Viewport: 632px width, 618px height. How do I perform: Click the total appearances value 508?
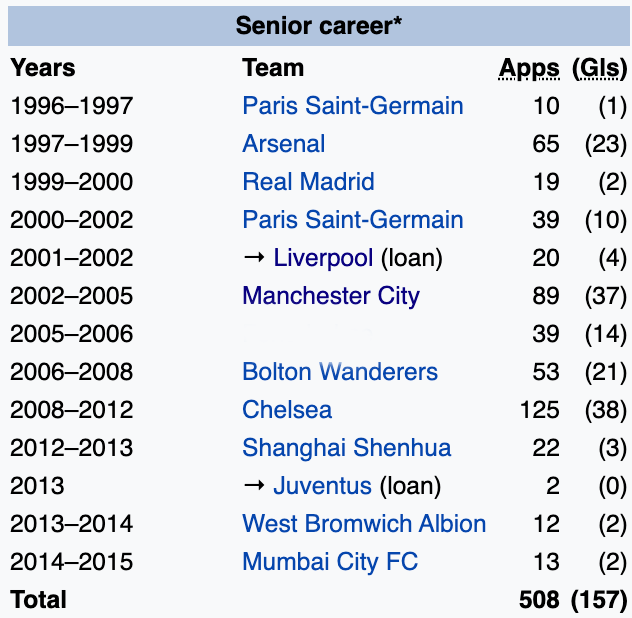539,600
